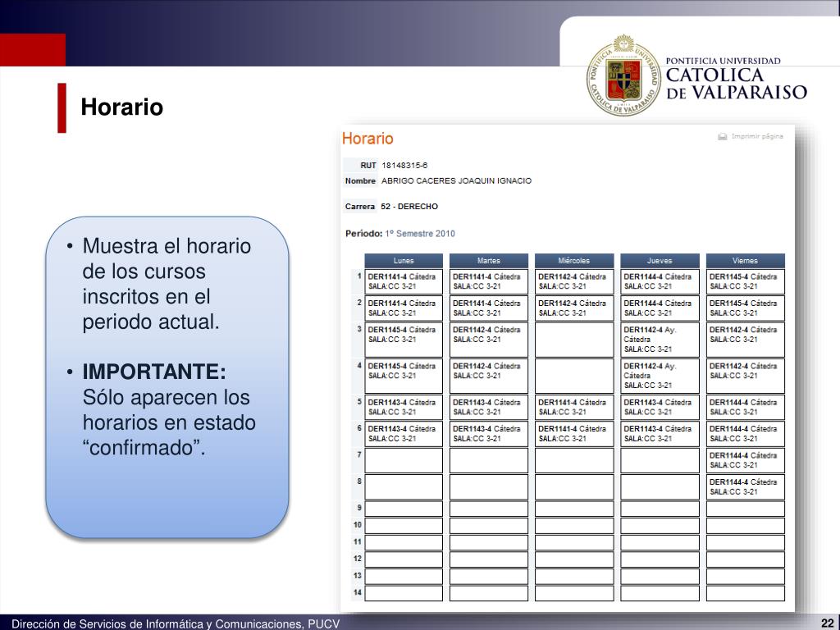Click the Carrera value 52 - DERECHO
This screenshot has width=840, height=630.
click(x=409, y=207)
